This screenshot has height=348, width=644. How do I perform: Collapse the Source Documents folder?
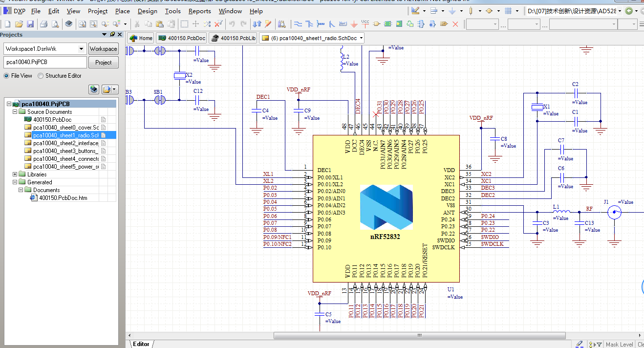[15, 112]
